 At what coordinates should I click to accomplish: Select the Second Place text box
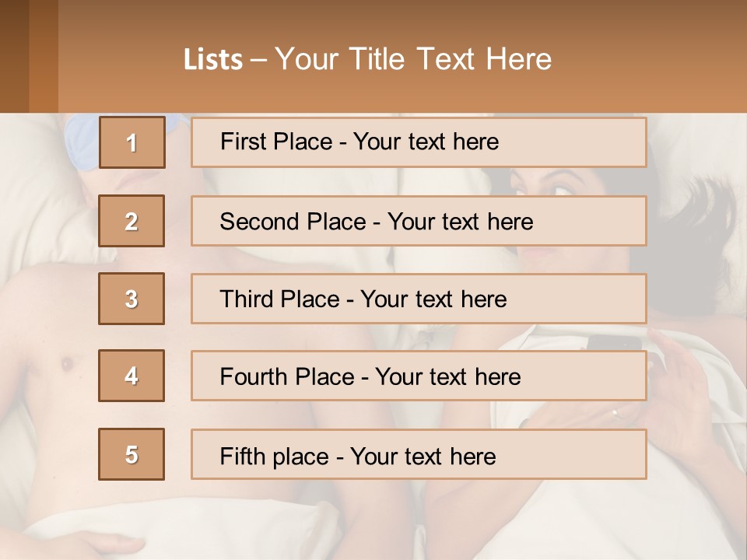pyautogui.click(x=419, y=221)
